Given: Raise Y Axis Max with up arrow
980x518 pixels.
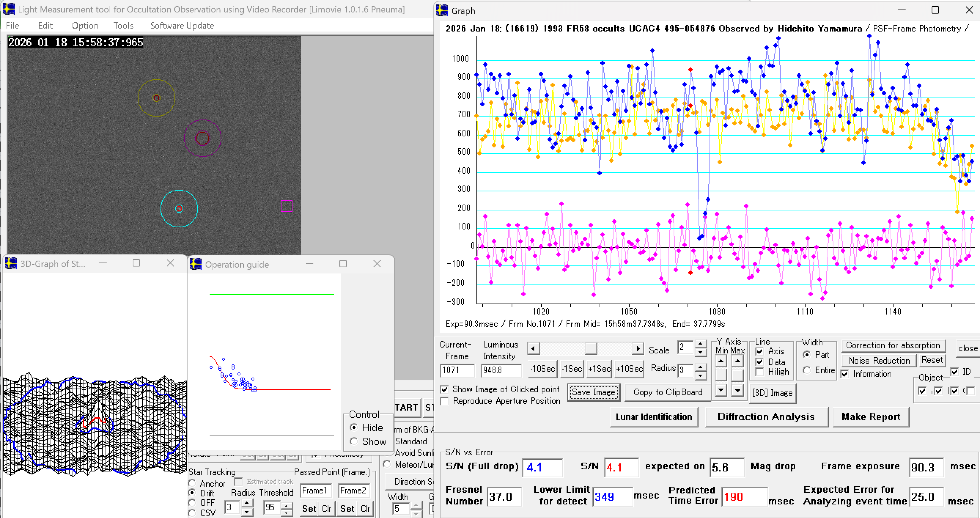Looking at the screenshot, I should click(x=737, y=360).
